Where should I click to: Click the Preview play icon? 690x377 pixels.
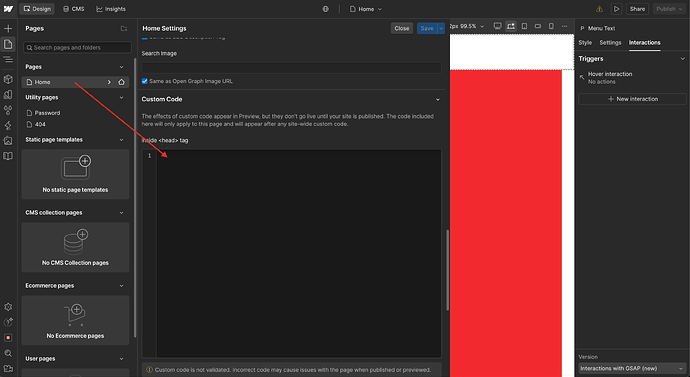(x=617, y=9)
